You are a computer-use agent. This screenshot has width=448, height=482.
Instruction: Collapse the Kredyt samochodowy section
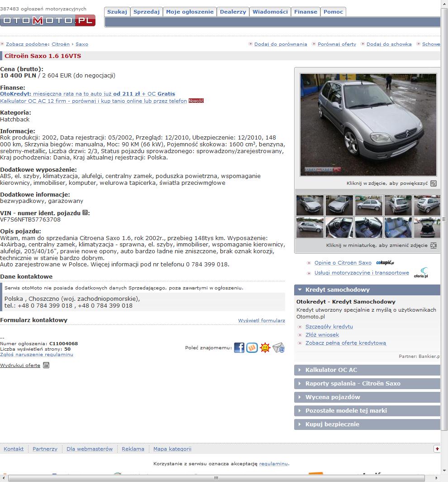tap(367, 290)
